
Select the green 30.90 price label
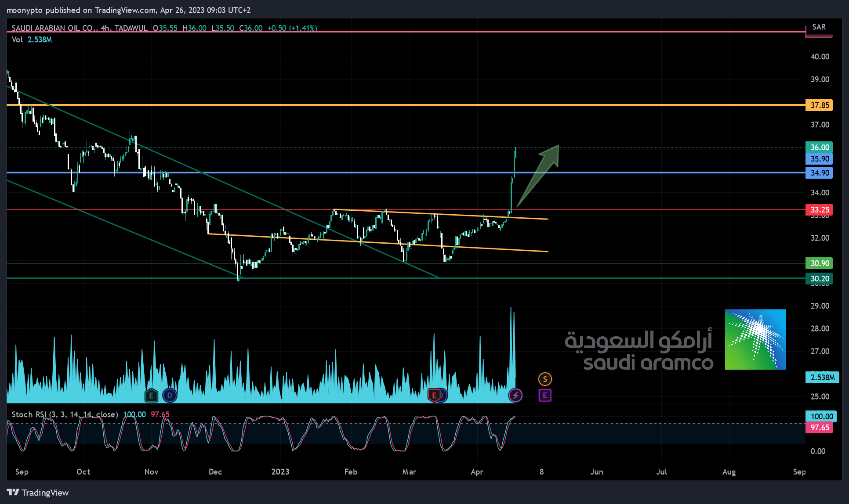pos(819,263)
